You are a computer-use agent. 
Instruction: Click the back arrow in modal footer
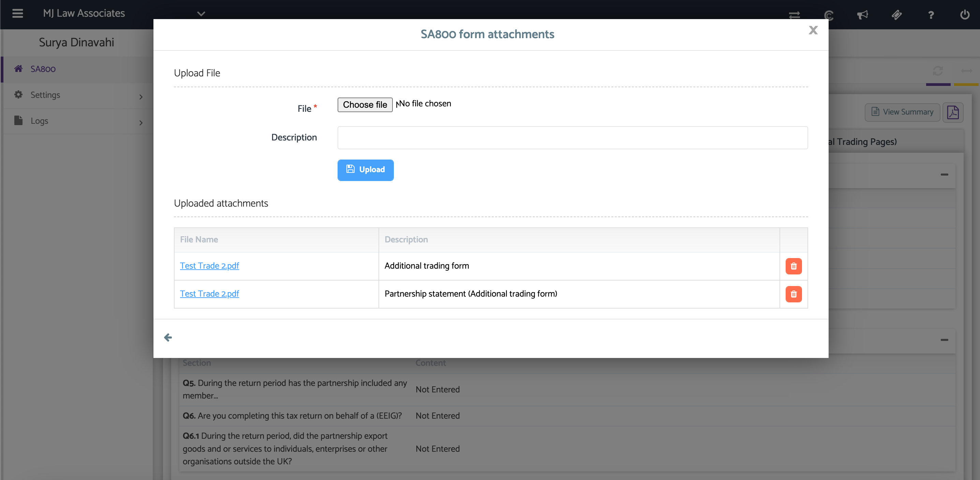coord(168,337)
